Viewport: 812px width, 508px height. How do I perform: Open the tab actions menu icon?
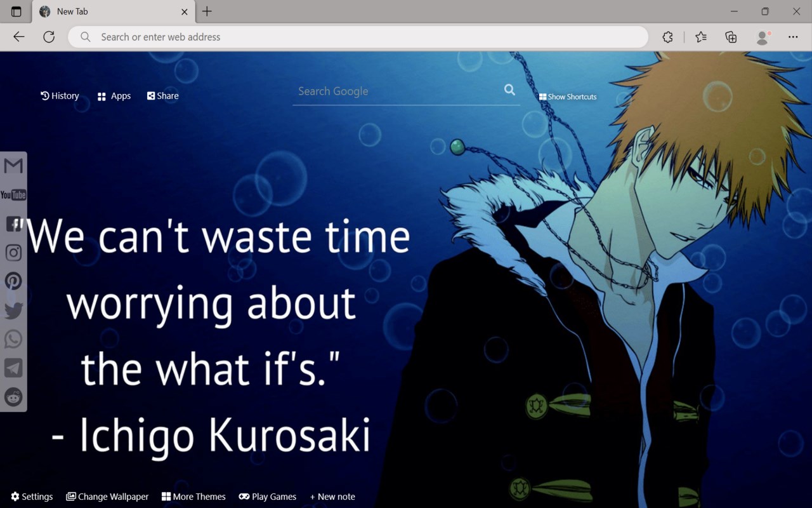16,11
